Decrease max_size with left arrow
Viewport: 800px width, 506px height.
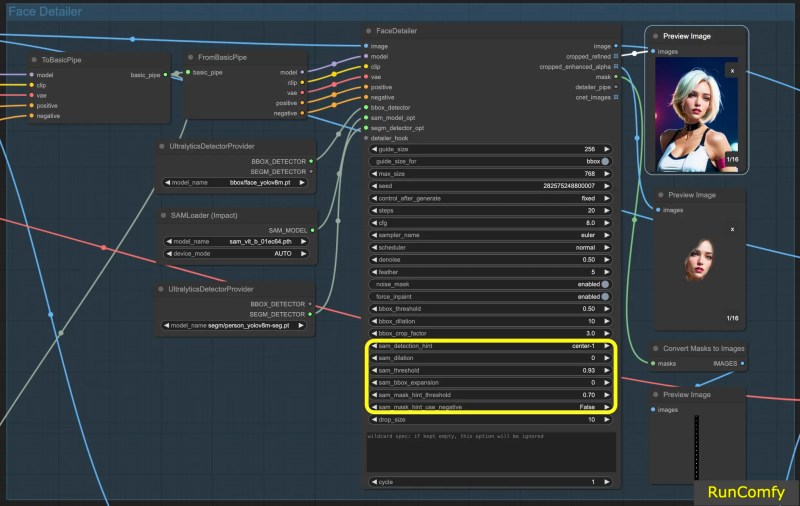pos(374,174)
